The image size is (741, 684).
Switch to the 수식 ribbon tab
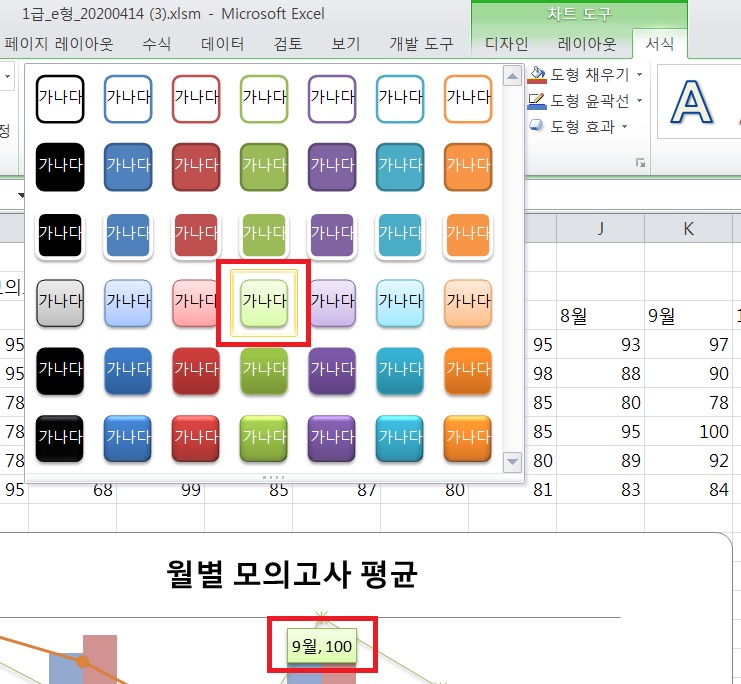pyautogui.click(x=156, y=44)
